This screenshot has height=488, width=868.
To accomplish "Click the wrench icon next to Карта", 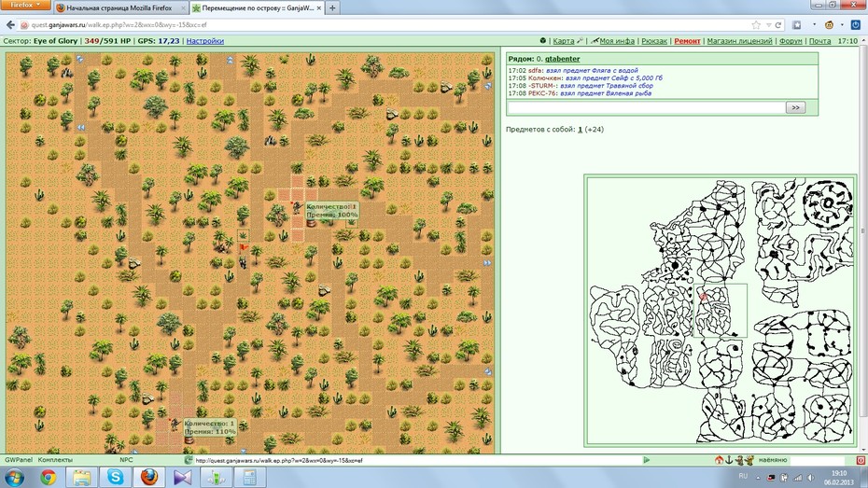I will [580, 40].
